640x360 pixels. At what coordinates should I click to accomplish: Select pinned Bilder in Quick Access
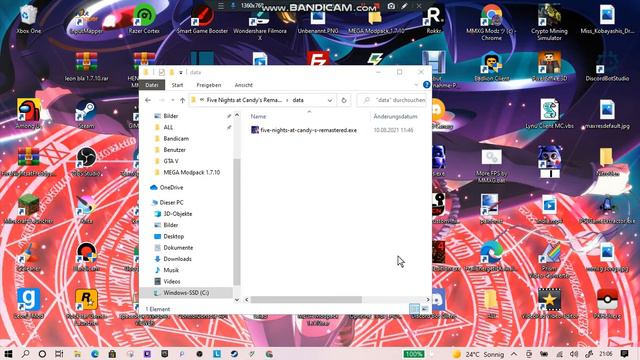point(171,116)
